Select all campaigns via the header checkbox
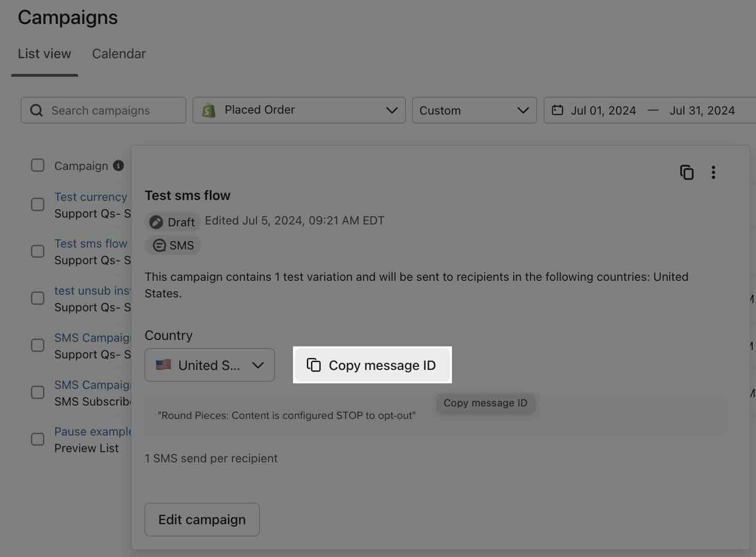The image size is (756, 557). point(37,165)
